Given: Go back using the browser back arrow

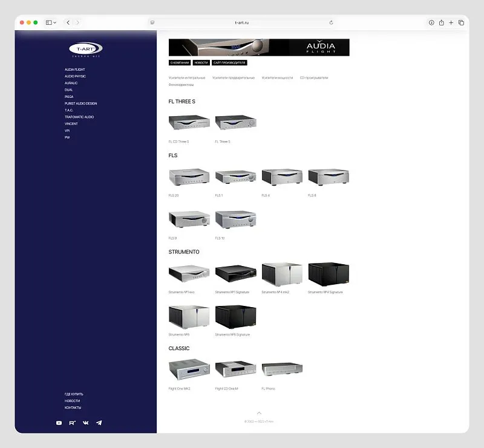Looking at the screenshot, I should coord(68,22).
